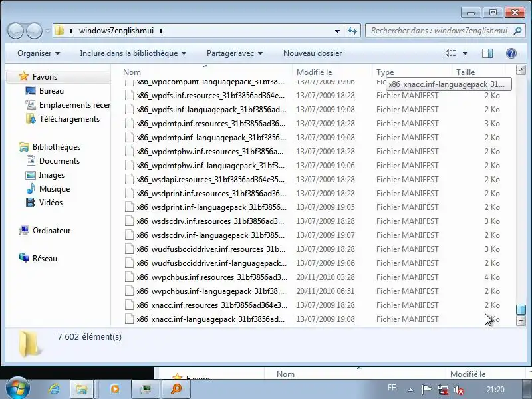Click the monitor program taskbar icon
Screen dimensions: 532x399
[x=145, y=389]
